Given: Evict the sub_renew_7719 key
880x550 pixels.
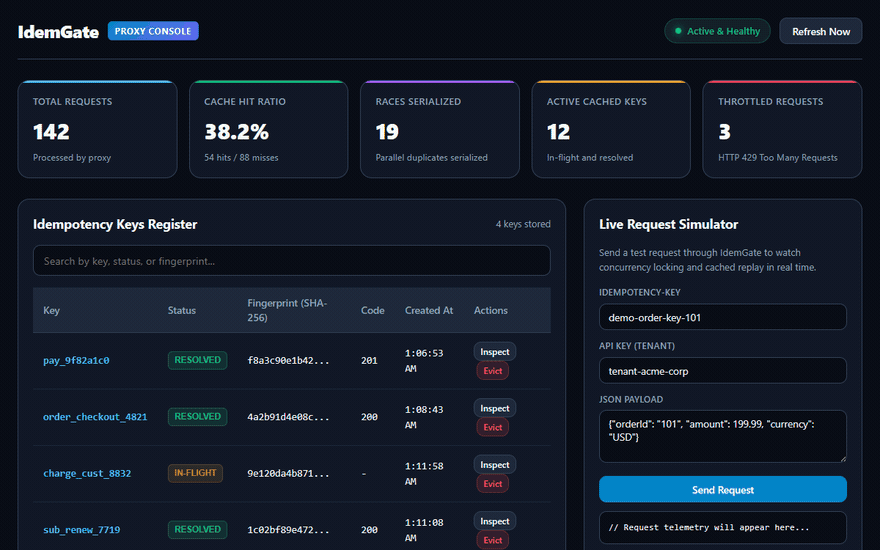Looking at the screenshot, I should (x=493, y=540).
